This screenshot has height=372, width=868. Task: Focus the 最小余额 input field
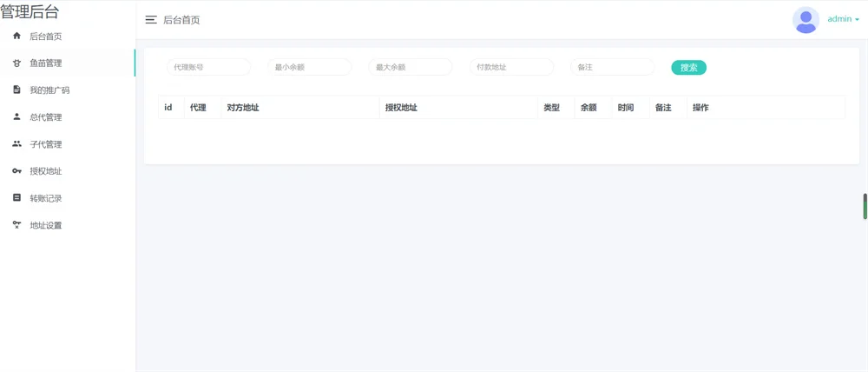310,67
